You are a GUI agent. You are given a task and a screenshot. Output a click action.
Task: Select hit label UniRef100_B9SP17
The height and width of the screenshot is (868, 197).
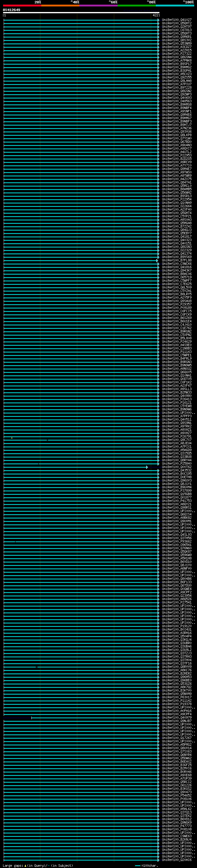tap(177, 64)
